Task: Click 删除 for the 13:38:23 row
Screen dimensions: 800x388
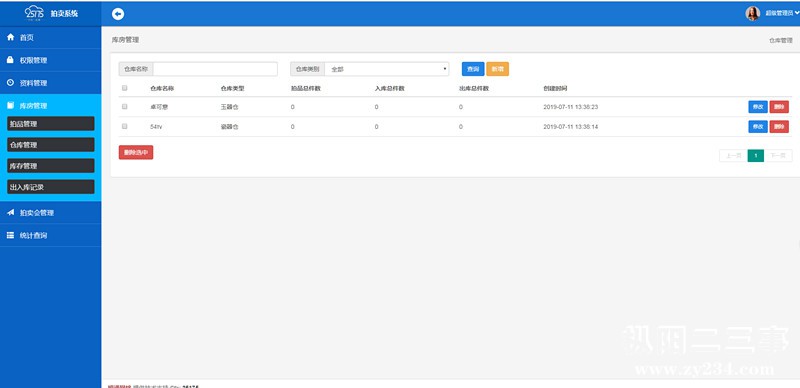Action: point(779,107)
